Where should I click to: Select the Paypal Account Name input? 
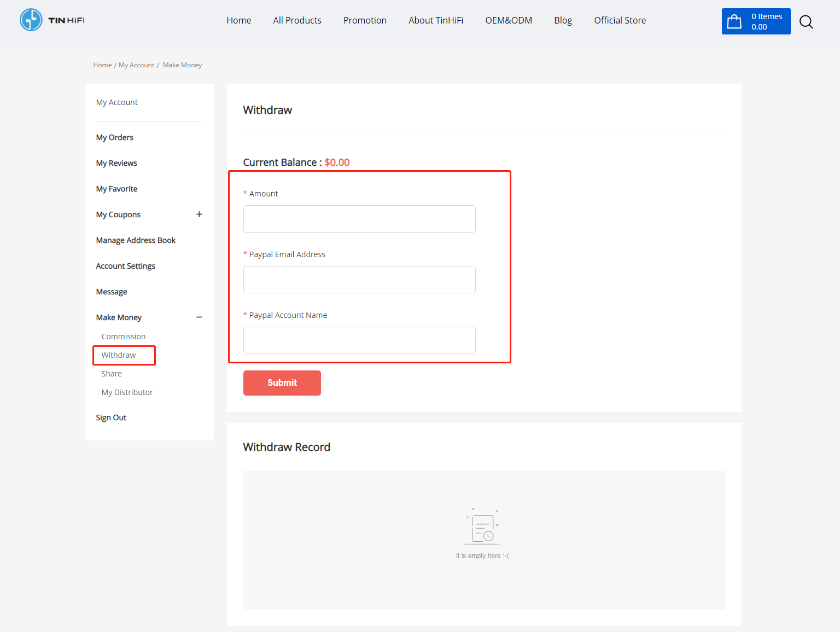[359, 340]
